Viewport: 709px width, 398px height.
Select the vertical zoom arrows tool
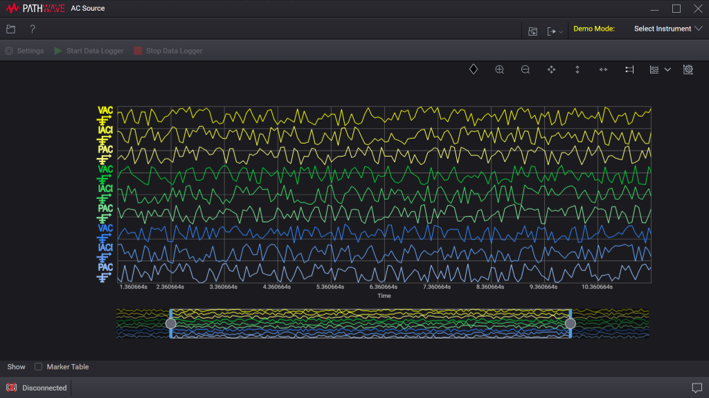pos(577,70)
